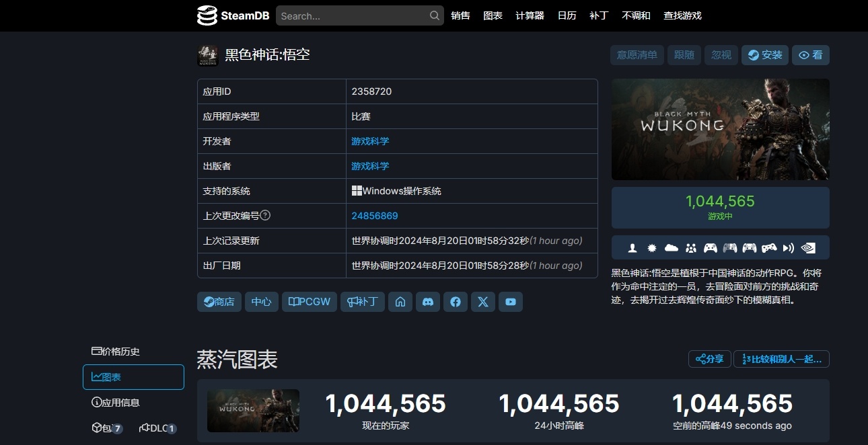Go to the 日历 (Calendar) page
This screenshot has height=445, width=868.
click(x=567, y=15)
